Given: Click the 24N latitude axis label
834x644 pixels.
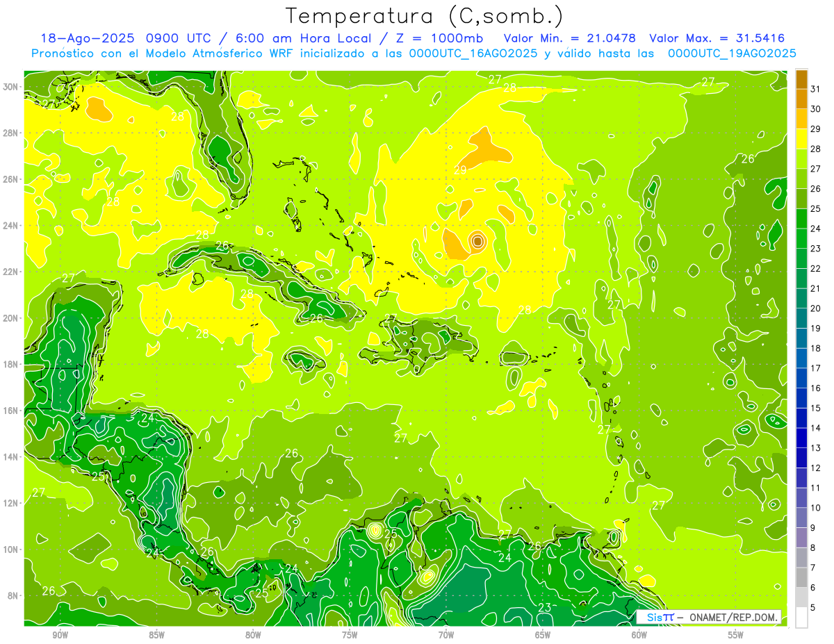Looking at the screenshot, I should (12, 226).
